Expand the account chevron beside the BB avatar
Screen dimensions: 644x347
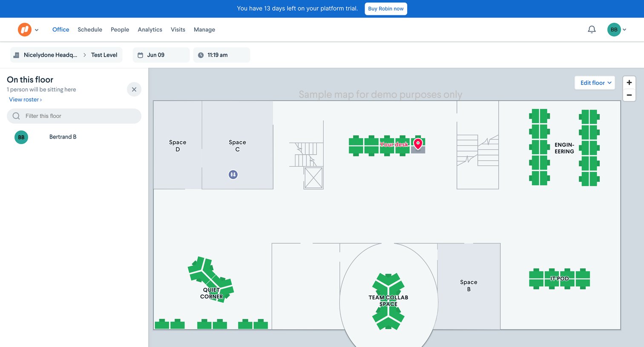point(624,30)
